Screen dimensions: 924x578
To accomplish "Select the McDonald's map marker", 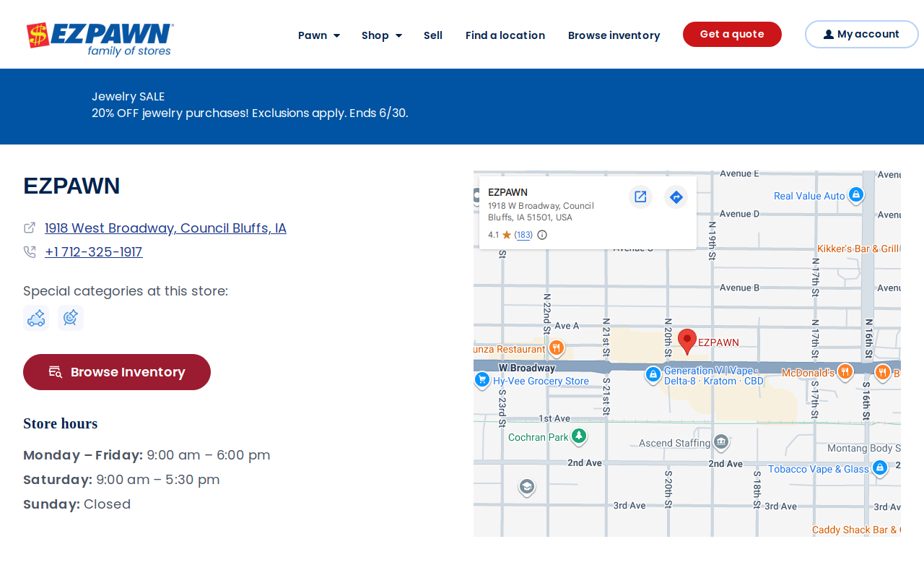I will [x=845, y=372].
